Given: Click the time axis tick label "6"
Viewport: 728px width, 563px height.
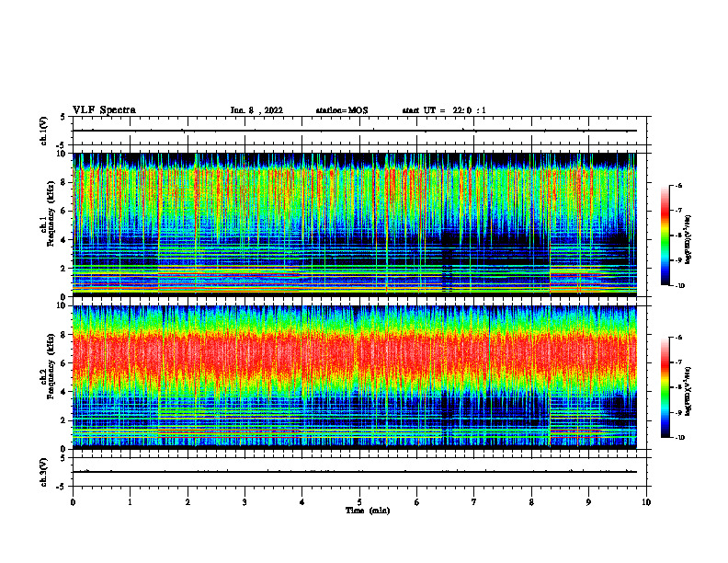Looking at the screenshot, I should point(417,502).
